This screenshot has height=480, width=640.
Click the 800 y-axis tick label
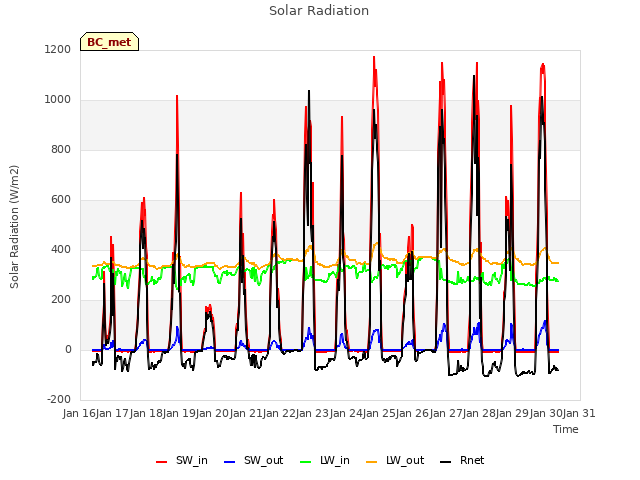coord(61,150)
